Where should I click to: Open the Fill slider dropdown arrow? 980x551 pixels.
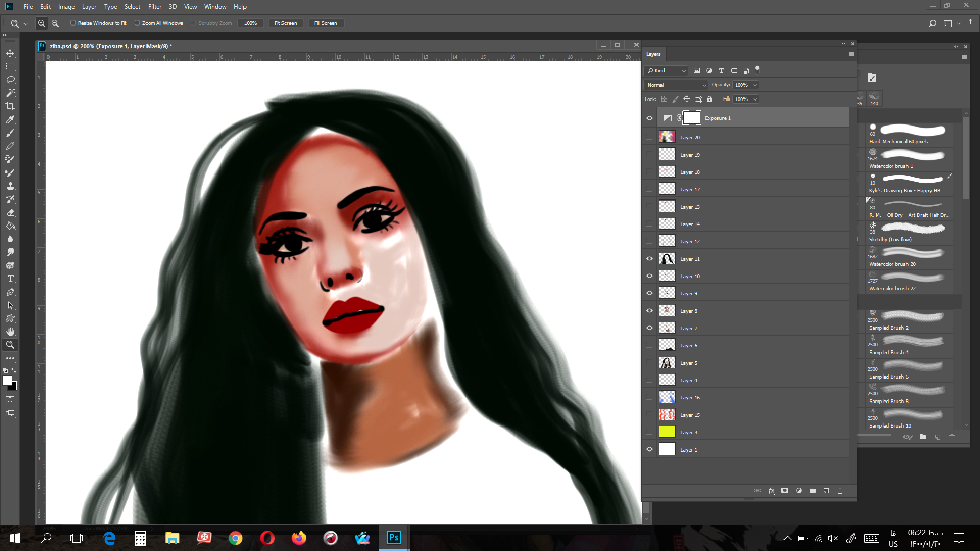click(x=755, y=99)
